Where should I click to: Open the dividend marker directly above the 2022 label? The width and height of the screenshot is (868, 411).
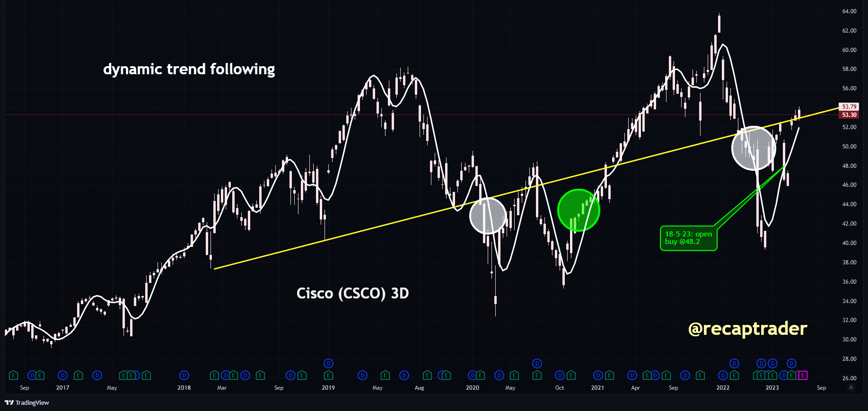click(723, 376)
